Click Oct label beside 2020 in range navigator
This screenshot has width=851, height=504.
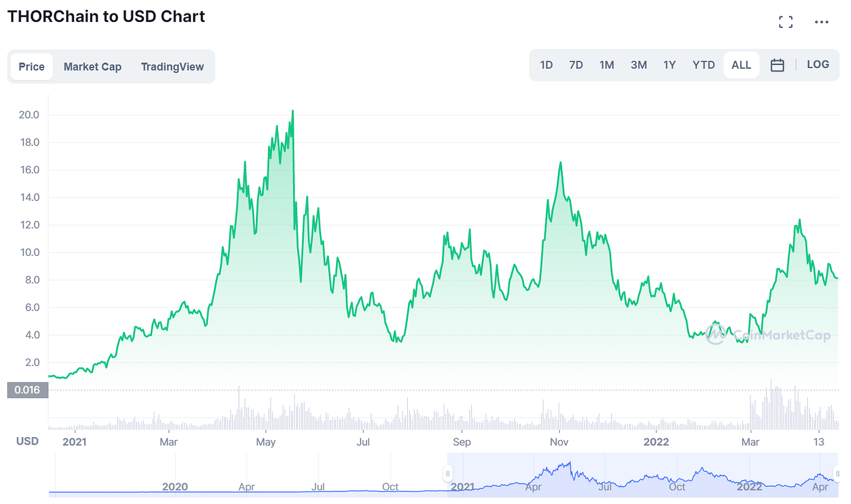(x=390, y=486)
